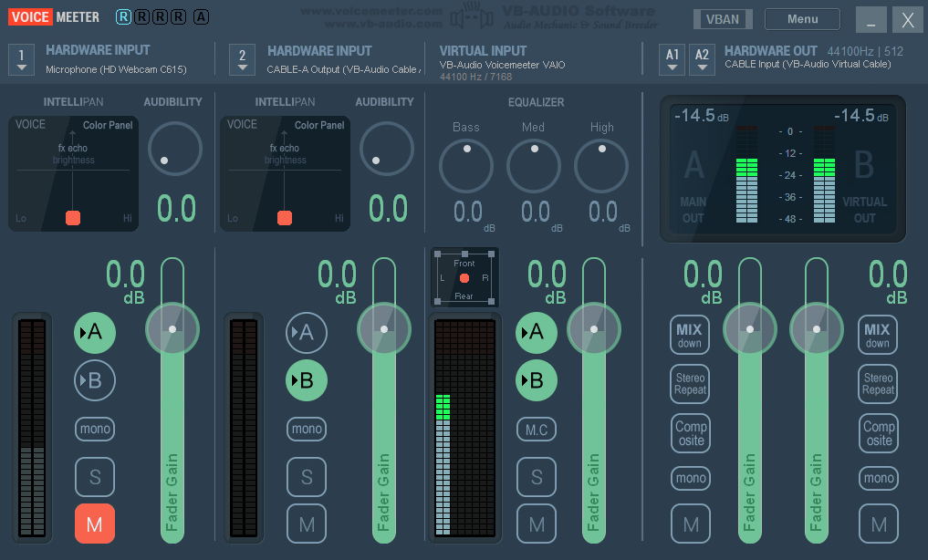Toggle mono on main out A

(x=690, y=478)
